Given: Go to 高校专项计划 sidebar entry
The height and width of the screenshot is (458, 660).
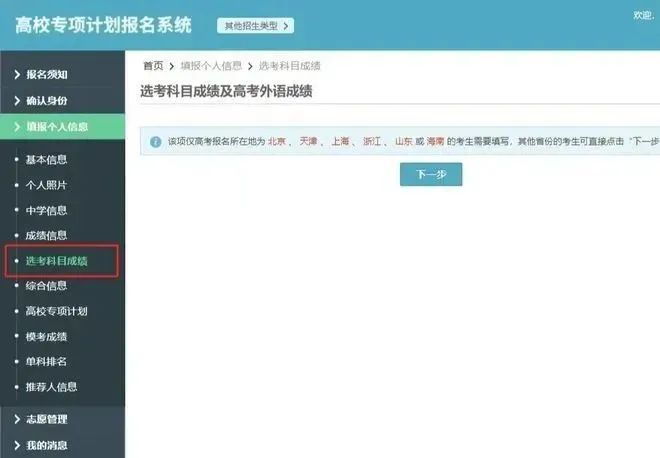Looking at the screenshot, I should point(56,311).
